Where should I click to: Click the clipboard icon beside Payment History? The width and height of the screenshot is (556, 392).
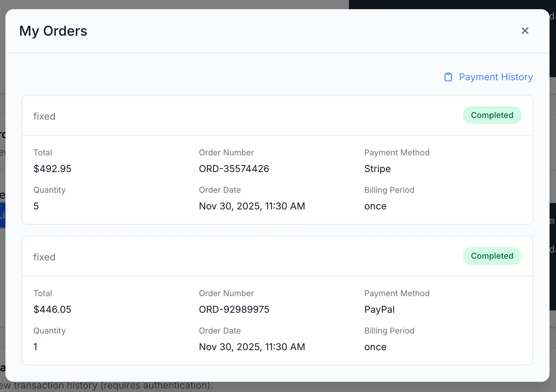[448, 77]
